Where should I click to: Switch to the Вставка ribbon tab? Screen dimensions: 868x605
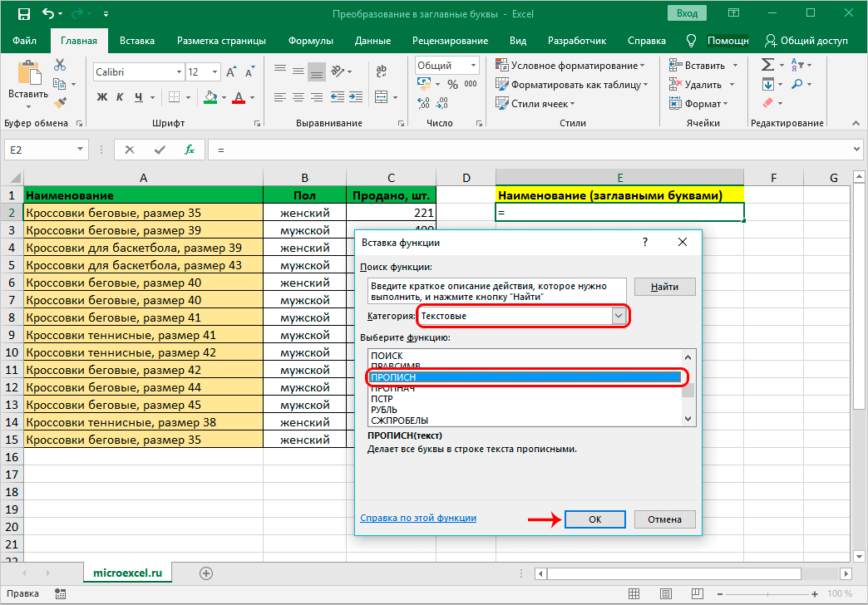[x=136, y=41]
